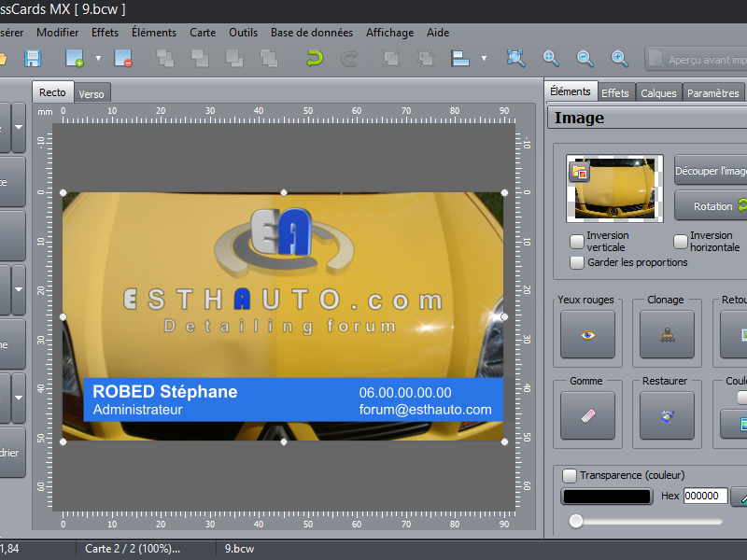The image size is (747, 560).
Task: Open the Base de données menu
Action: 312,33
